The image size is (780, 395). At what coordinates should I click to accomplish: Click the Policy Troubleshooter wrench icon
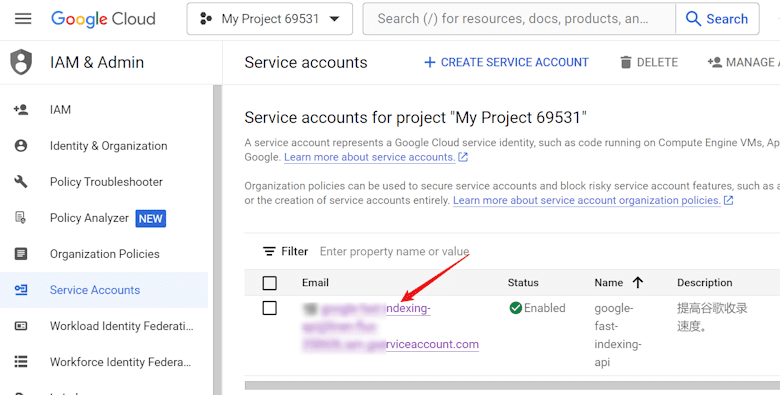tap(21, 182)
